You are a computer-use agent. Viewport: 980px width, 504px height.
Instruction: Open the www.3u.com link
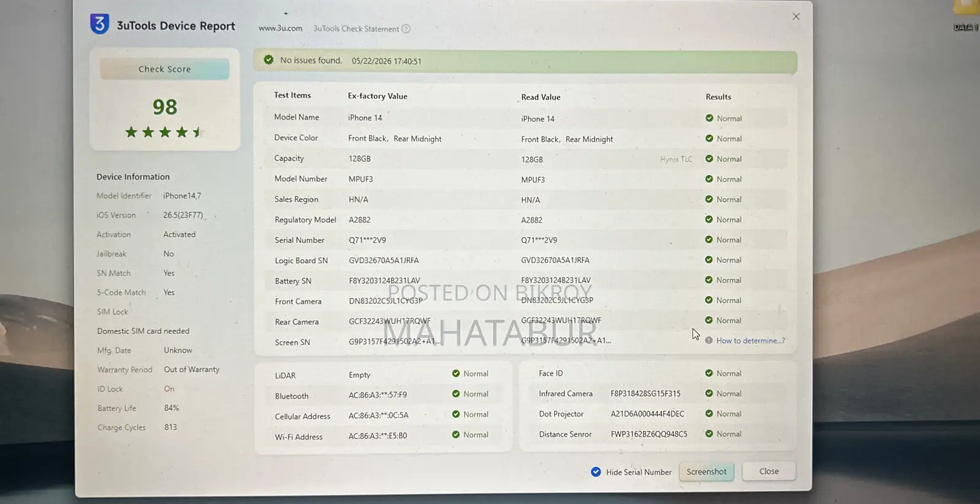(x=281, y=28)
